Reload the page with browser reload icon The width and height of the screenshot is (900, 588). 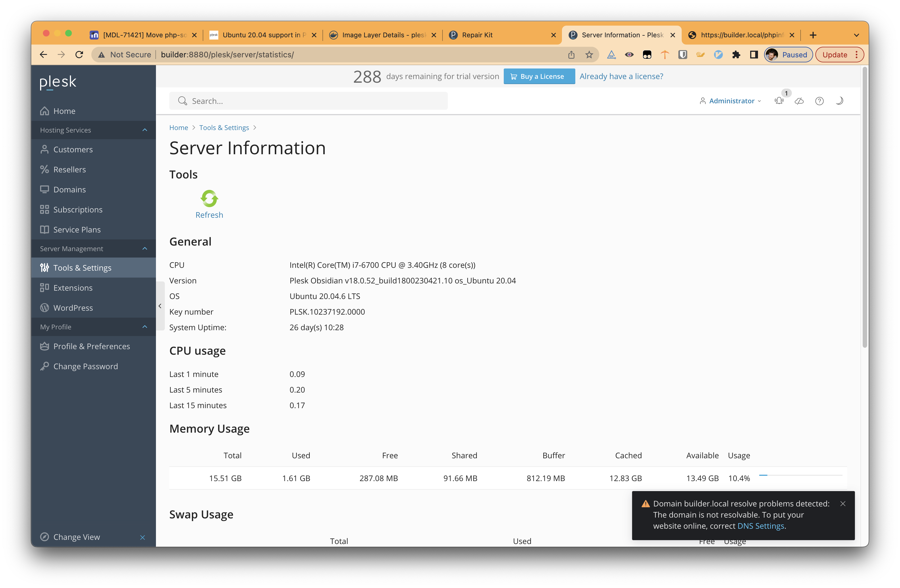79,55
